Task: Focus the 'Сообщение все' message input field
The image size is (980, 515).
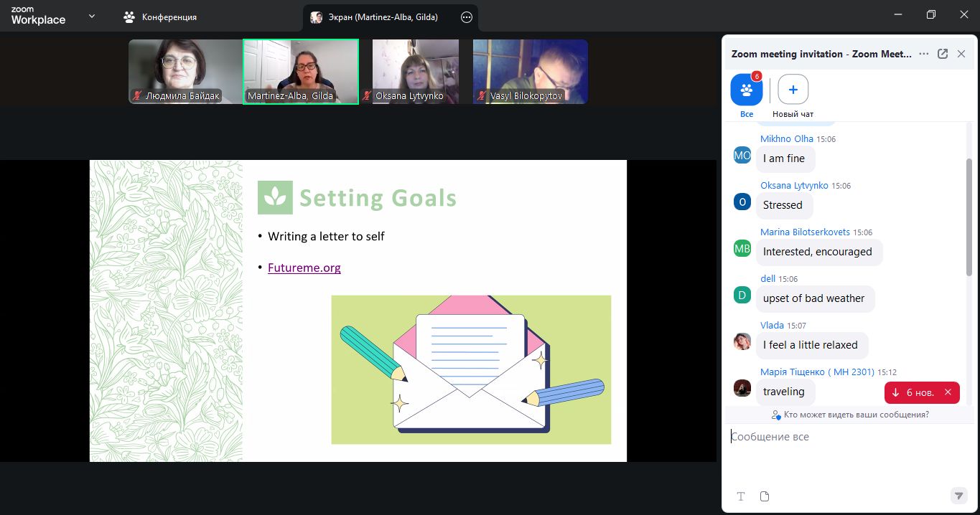Action: [840, 437]
